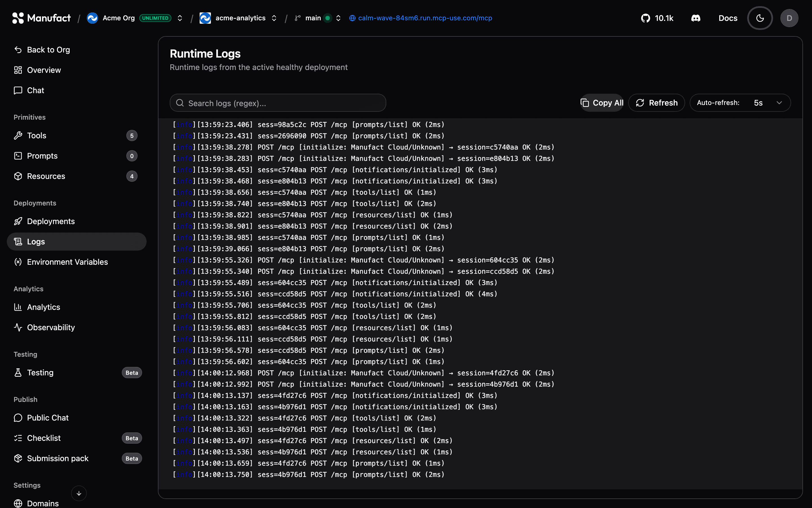The width and height of the screenshot is (812, 508).
Task: Click the green status dot beside main
Action: 328,18
